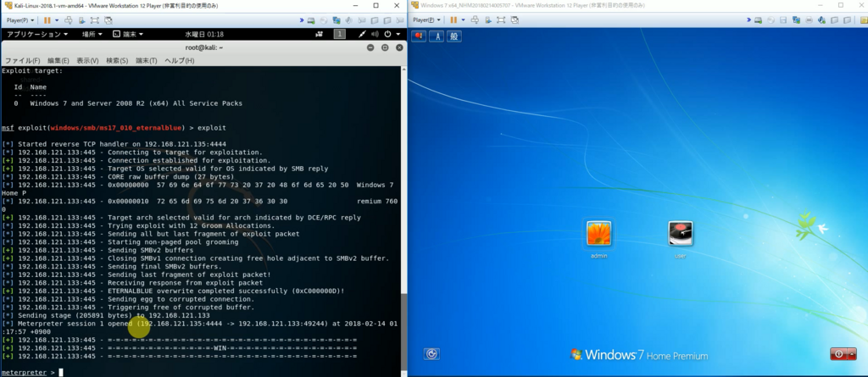Image resolution: width=868 pixels, height=377 pixels.
Task: Open Ease of Access on Windows 7 login screen
Action: point(431,354)
